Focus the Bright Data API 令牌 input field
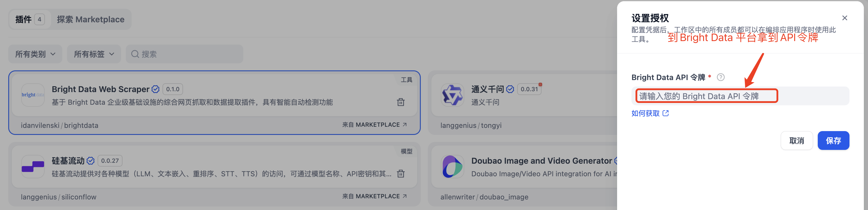The width and height of the screenshot is (868, 210). [x=740, y=96]
